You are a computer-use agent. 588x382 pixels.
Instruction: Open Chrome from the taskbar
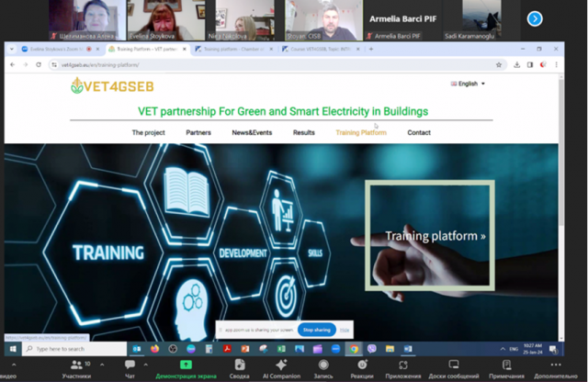click(x=354, y=349)
